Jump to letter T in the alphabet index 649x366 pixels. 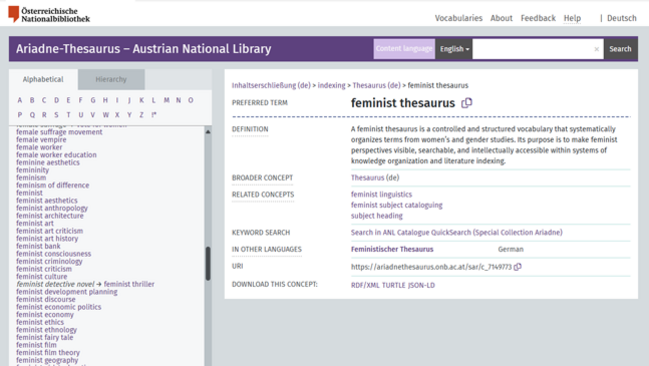click(x=68, y=115)
